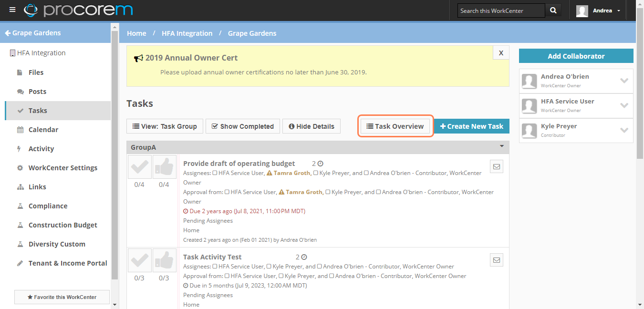Click Andrea O'brien collaborator avatar
644x309 pixels.
530,81
